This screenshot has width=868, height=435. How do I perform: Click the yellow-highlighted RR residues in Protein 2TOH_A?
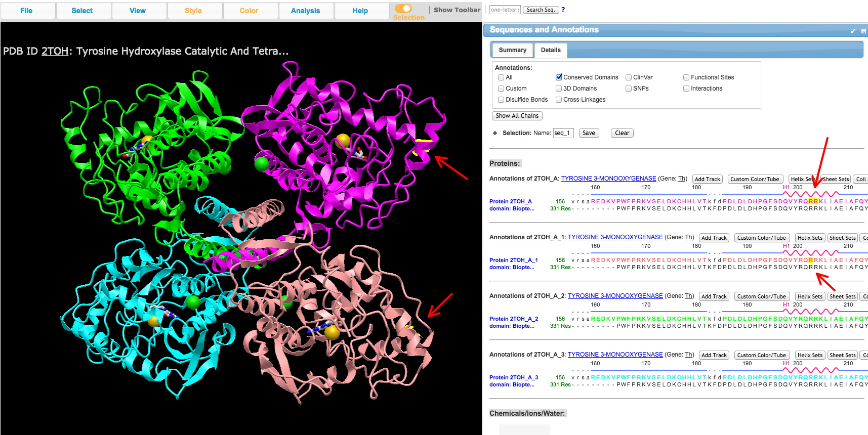coord(813,201)
